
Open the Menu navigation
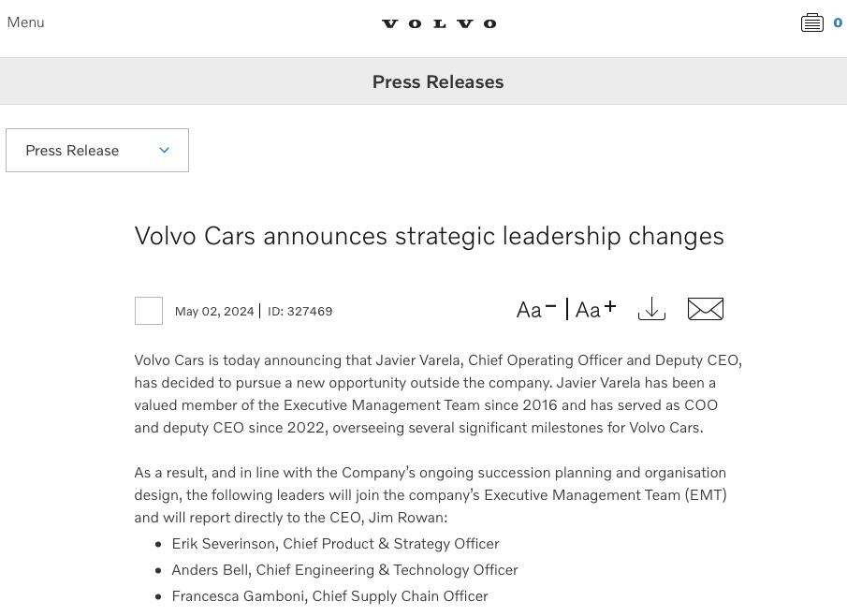(25, 22)
